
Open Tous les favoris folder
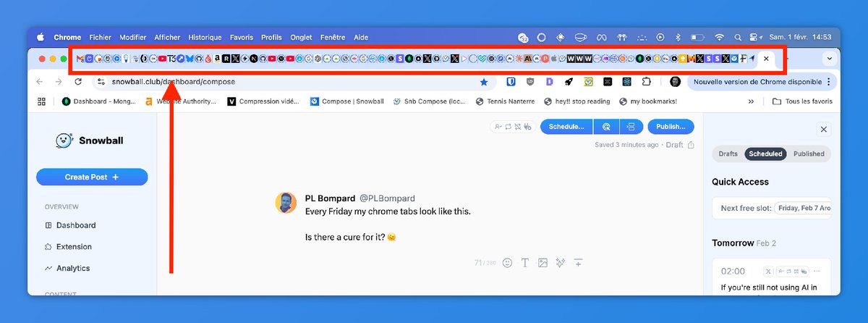tap(802, 101)
